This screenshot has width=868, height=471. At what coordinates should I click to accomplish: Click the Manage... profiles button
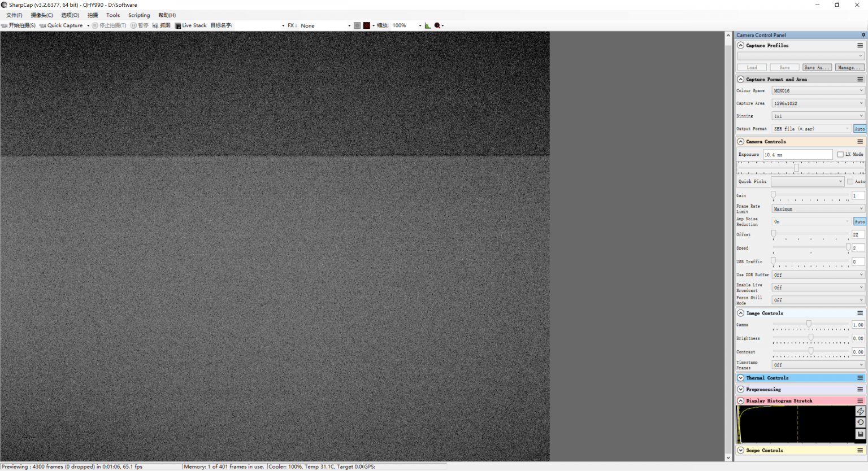[x=849, y=67]
